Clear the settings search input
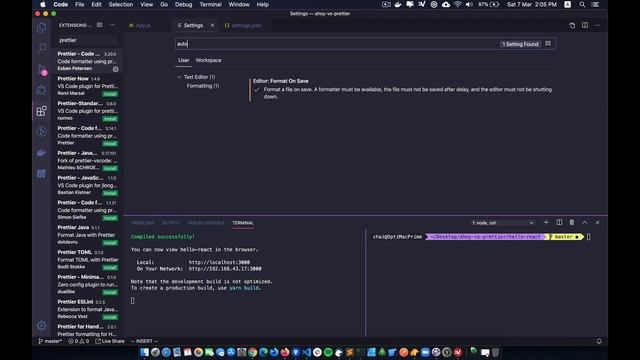Screen dimensions: 640x360 (x=548, y=44)
